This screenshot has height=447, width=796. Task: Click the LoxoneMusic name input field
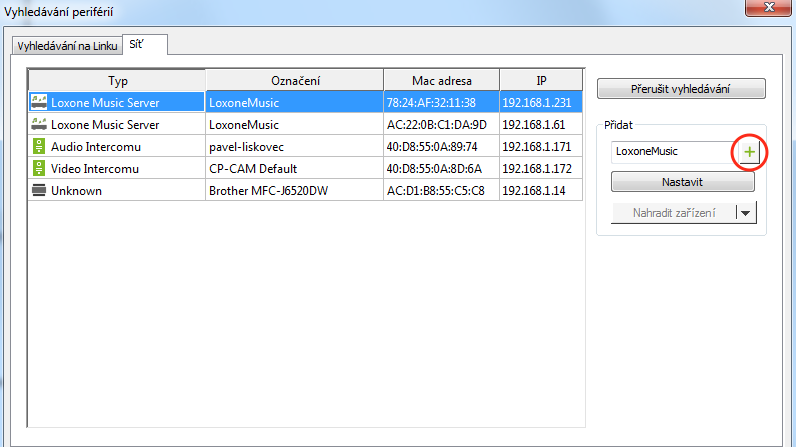pos(673,152)
